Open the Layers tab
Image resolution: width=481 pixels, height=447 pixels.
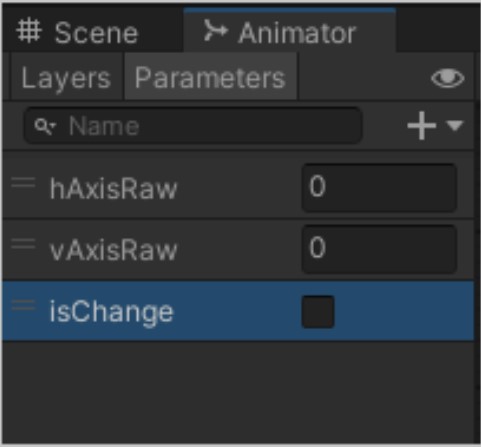click(67, 78)
